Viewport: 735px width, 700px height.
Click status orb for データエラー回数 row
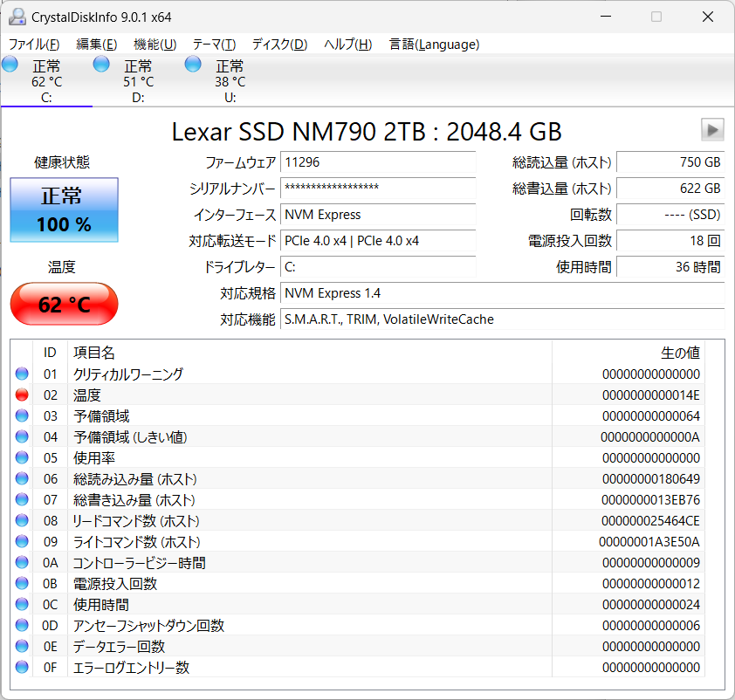tap(22, 646)
